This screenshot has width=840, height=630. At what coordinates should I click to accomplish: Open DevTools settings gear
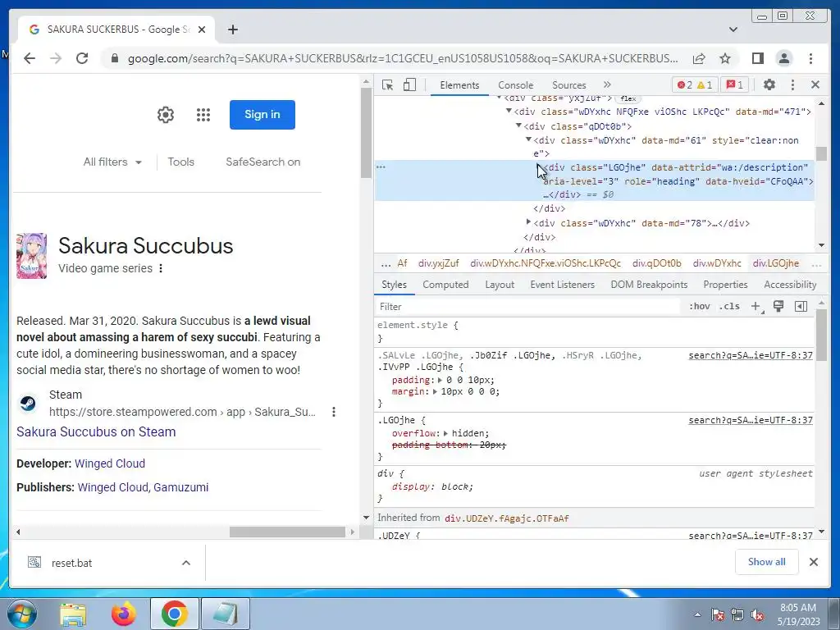[769, 84]
